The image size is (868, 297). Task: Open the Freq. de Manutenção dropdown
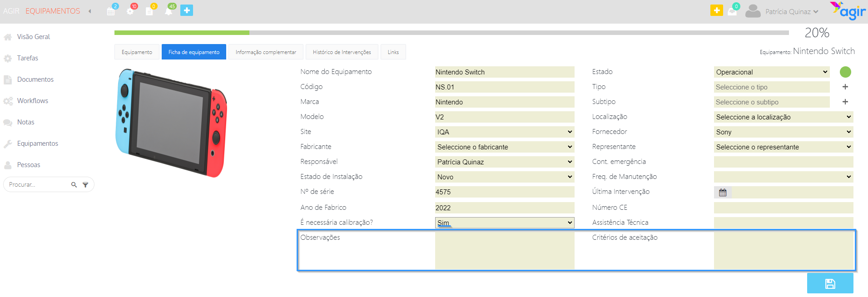tap(784, 177)
